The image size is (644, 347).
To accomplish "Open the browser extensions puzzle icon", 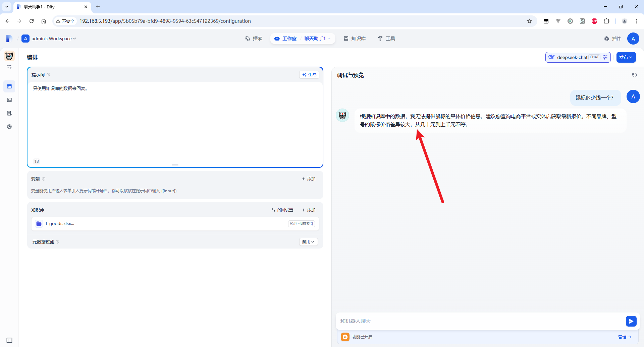I will click(x=606, y=21).
